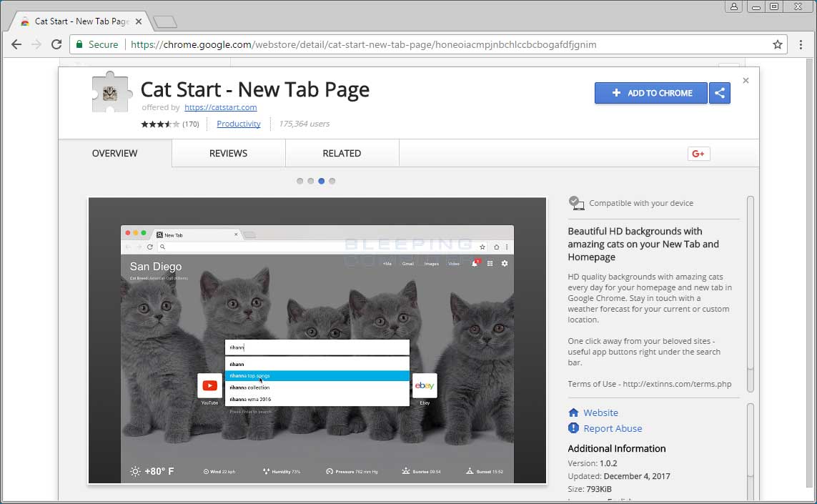Click ADD TO CHROME button
Viewport: 817px width, 504px height.
[x=650, y=93]
